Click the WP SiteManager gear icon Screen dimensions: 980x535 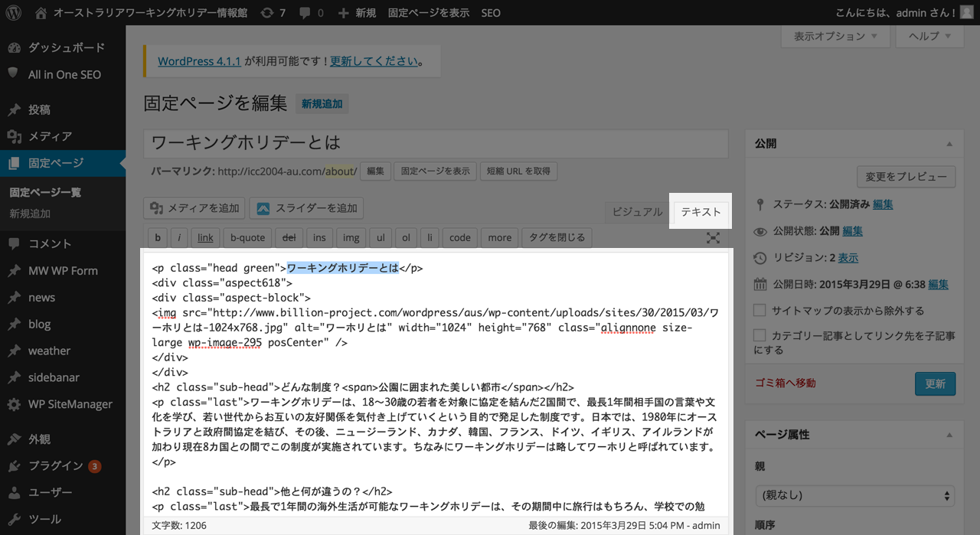pos(14,404)
